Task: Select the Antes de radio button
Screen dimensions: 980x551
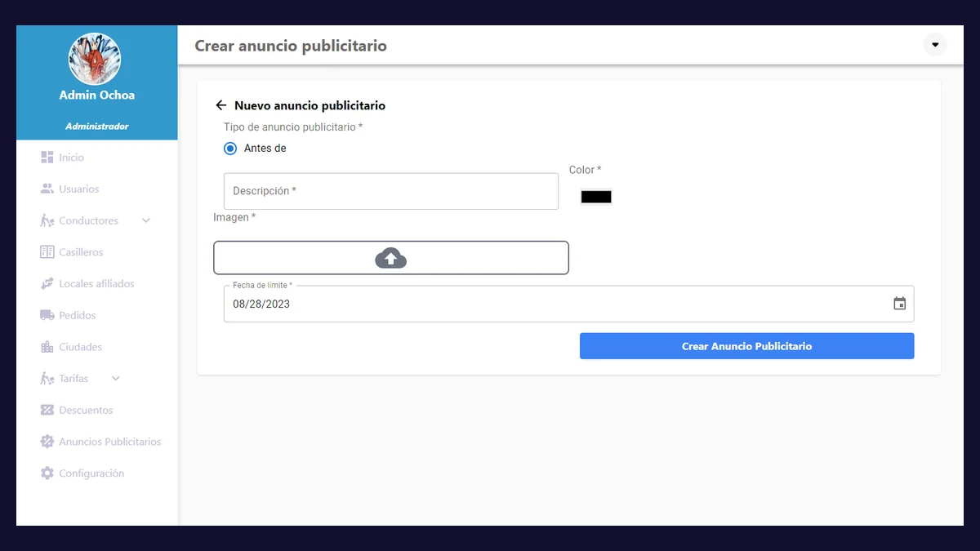Action: (230, 149)
